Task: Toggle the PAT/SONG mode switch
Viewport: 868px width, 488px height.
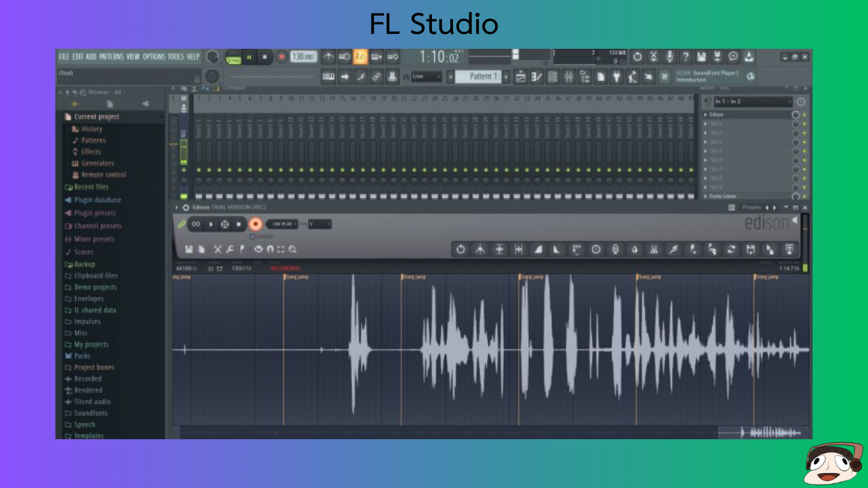Action: [x=233, y=57]
